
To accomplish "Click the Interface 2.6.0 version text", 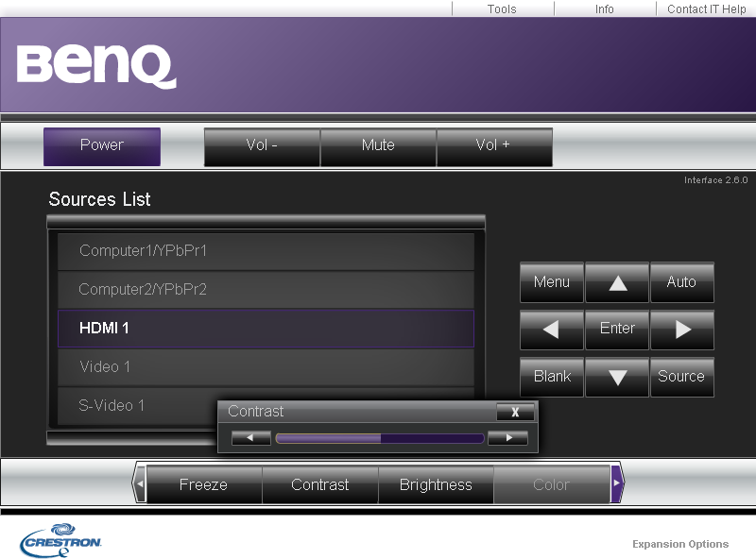I will pos(716,180).
